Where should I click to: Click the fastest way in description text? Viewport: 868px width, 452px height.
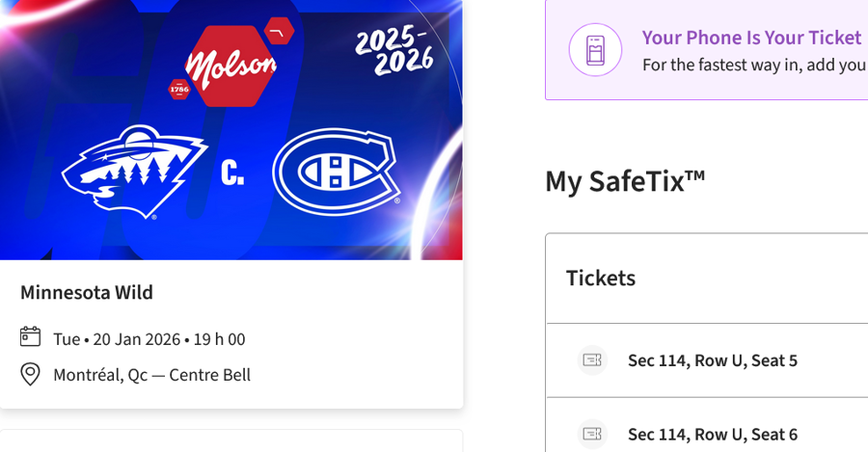tap(754, 66)
